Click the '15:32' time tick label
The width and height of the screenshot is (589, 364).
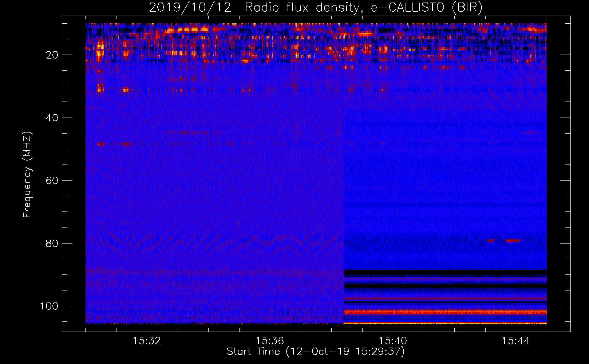(x=147, y=341)
